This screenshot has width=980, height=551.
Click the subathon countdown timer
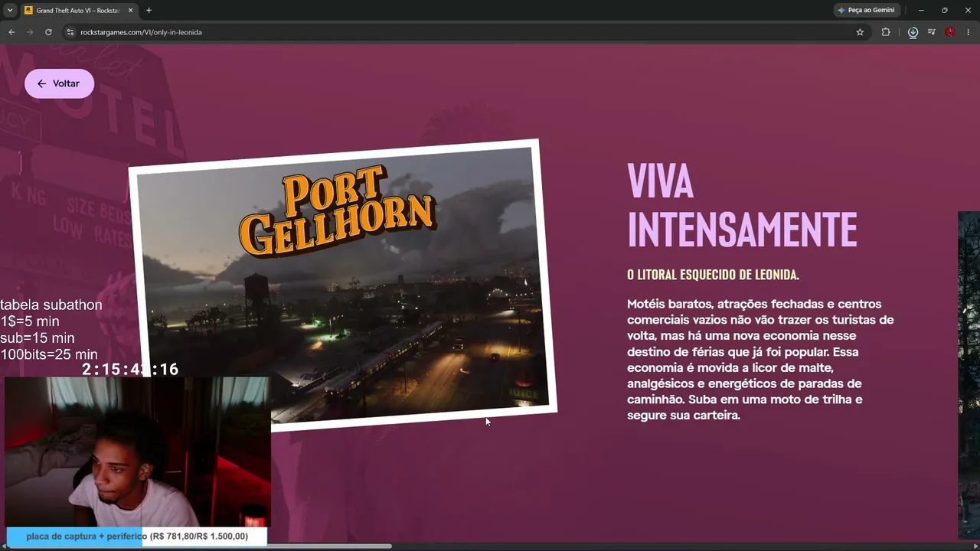click(x=130, y=370)
